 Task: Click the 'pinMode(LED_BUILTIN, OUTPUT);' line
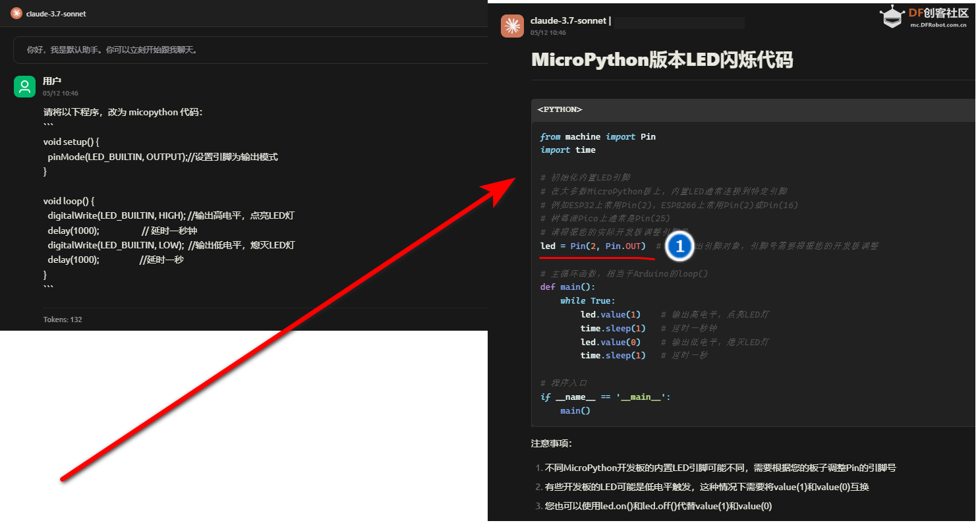[163, 157]
